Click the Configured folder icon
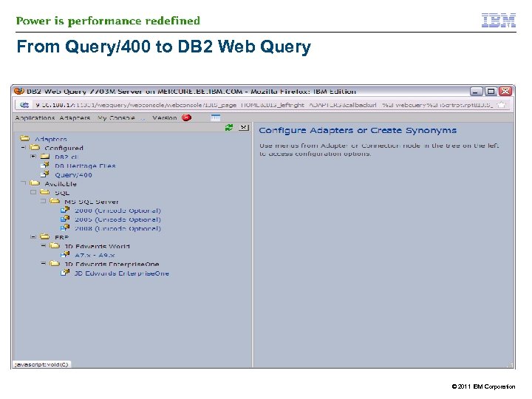The width and height of the screenshot is (532, 399). tap(35, 147)
